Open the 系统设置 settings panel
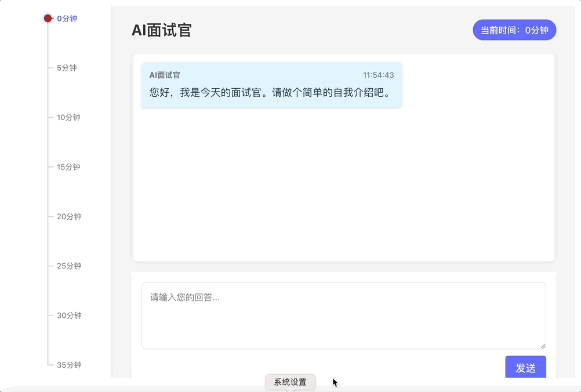 (x=290, y=382)
